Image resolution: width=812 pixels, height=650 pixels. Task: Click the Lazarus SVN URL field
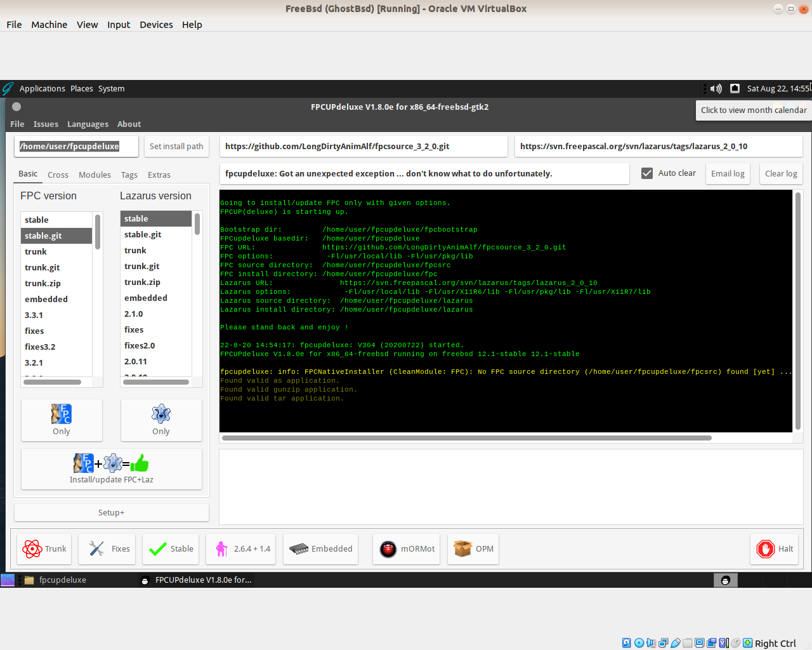pyautogui.click(x=658, y=147)
